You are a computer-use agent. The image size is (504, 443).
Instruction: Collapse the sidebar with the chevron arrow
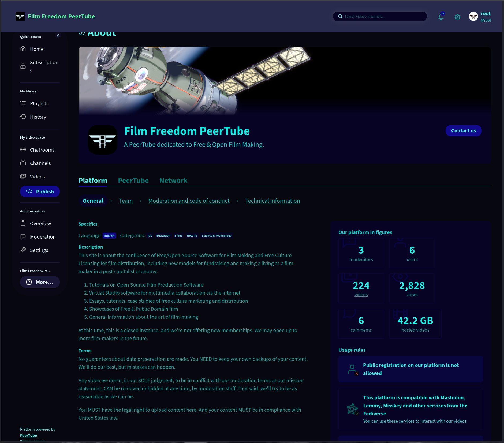58,36
